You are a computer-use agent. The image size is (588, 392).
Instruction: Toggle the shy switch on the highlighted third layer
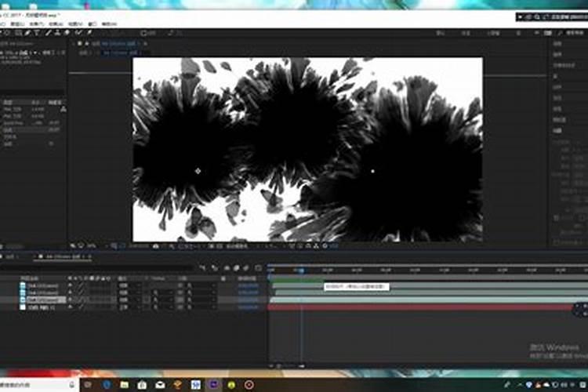(70, 299)
